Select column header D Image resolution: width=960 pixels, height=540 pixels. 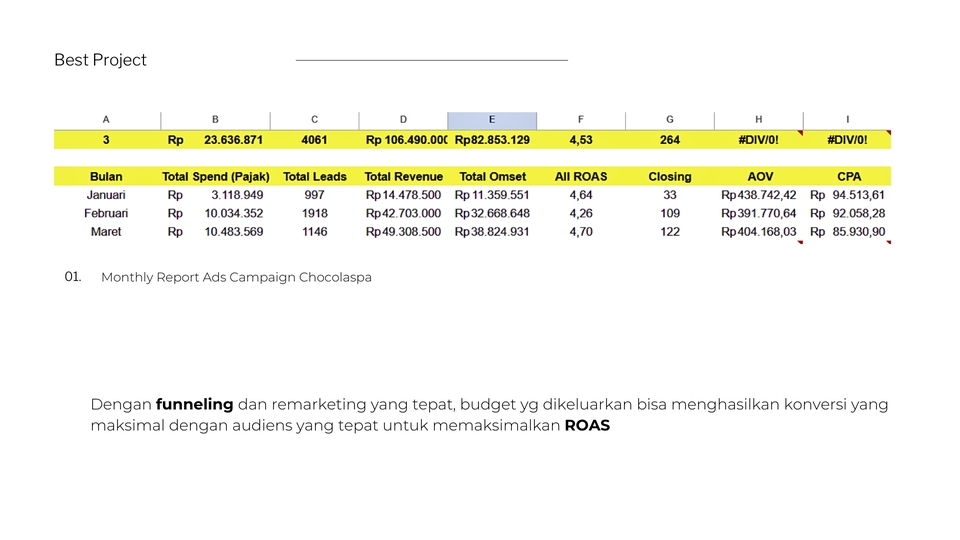click(x=403, y=120)
